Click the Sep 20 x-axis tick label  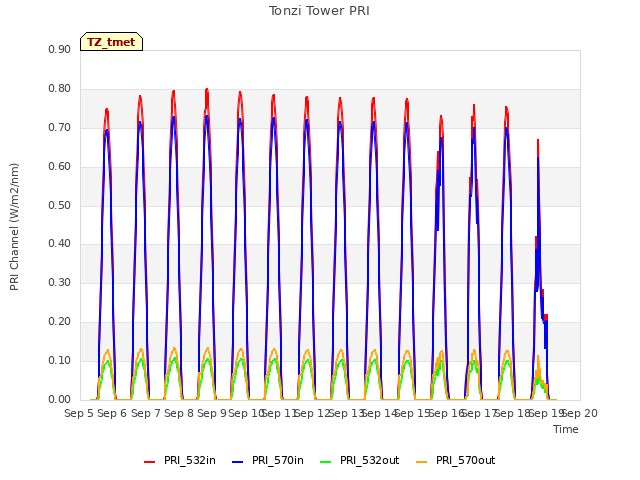580,413
